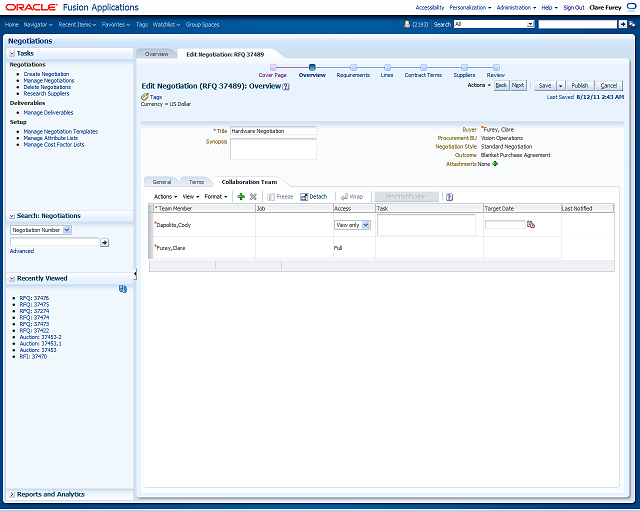Screen dimensions: 640x512
Task: Open table View menu
Action: pyautogui.click(x=191, y=197)
